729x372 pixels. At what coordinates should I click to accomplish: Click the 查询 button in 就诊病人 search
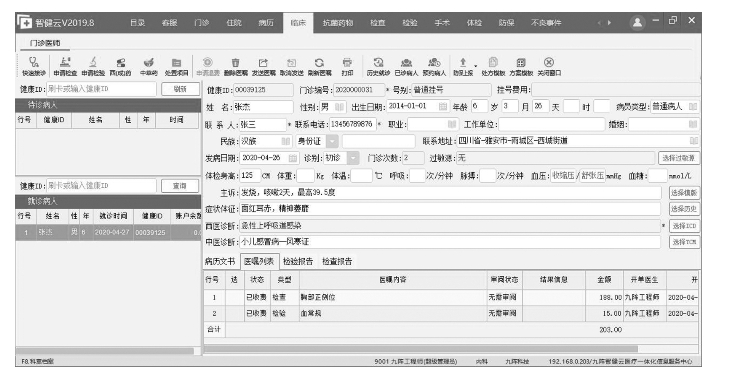180,186
